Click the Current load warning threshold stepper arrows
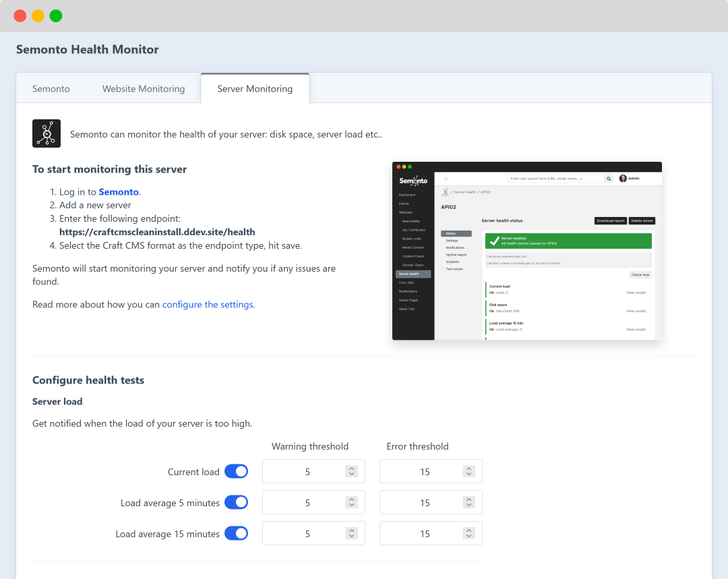Image resolution: width=728 pixels, height=579 pixels. click(352, 471)
